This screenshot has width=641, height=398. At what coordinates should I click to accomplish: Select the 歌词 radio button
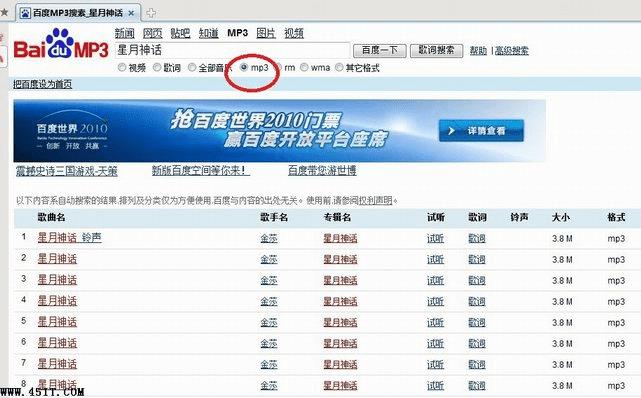coord(157,67)
